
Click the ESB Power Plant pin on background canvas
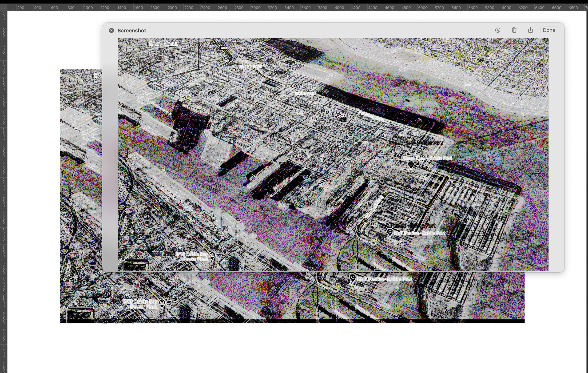[x=162, y=303]
